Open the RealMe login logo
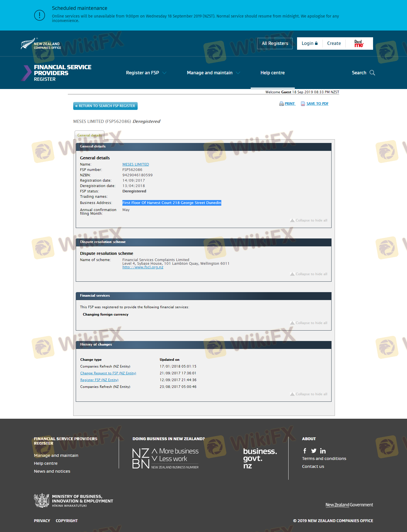Viewport: 407px width, 532px height. pyautogui.click(x=359, y=44)
